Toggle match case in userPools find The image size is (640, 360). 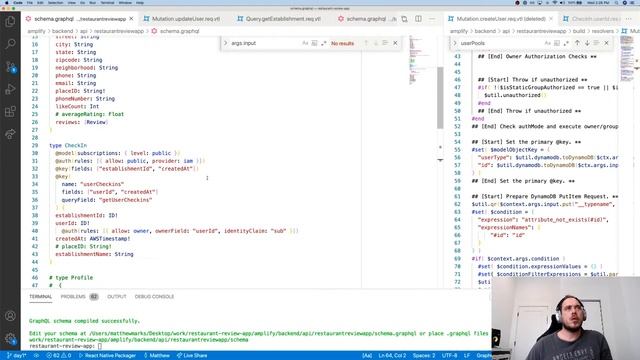[547, 43]
